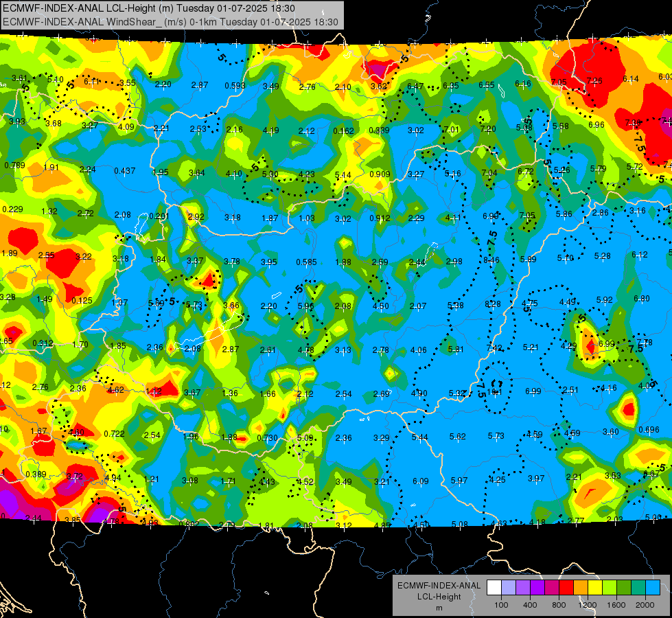Viewport: 672px width, 618px height.
Task: Select the wind shear value 0.593
Action: [235, 86]
